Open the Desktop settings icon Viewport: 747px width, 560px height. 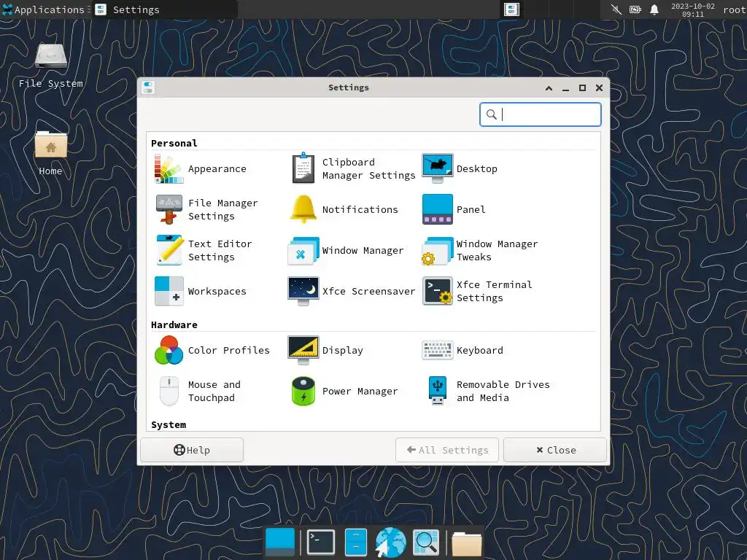pyautogui.click(x=438, y=168)
